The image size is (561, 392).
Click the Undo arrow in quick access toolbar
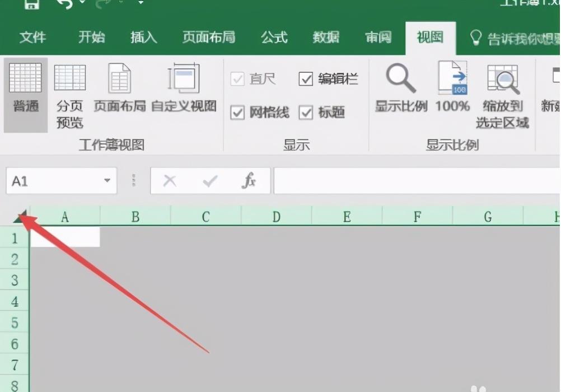pos(65,4)
